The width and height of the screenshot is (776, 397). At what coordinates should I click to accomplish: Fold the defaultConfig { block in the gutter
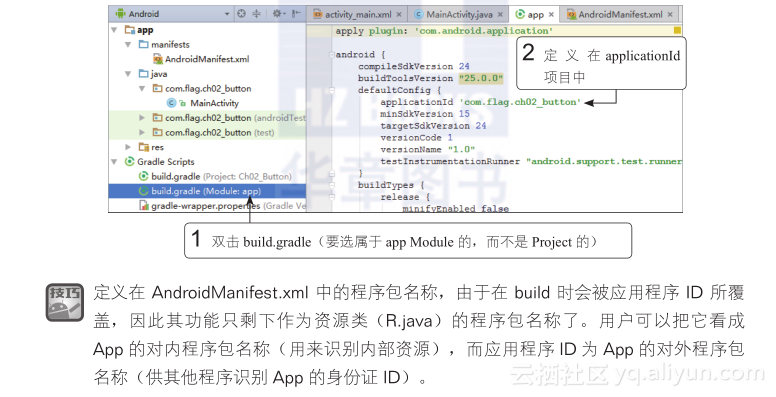click(332, 90)
